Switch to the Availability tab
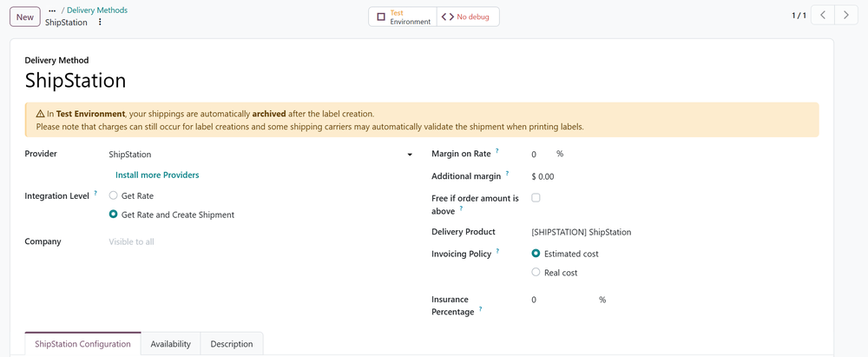This screenshot has width=868, height=357. click(170, 344)
